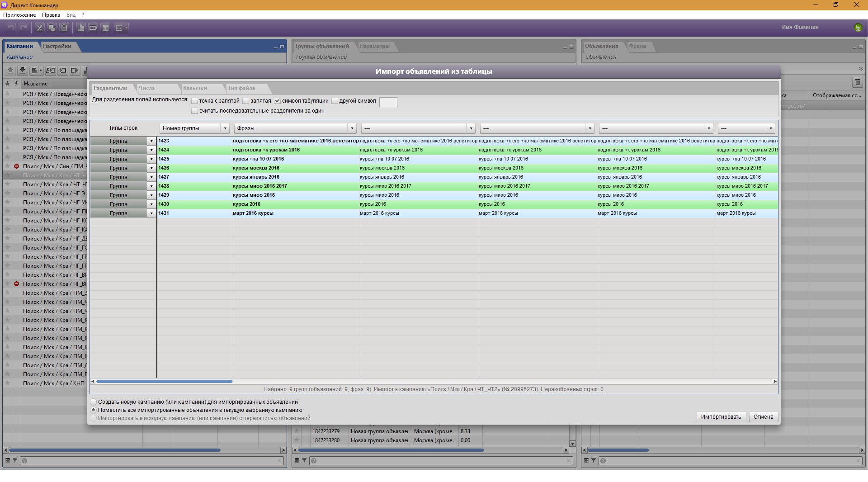This screenshot has width=868, height=482.
Task: Select 'Создать новую кампанию' radio option
Action: coord(94,402)
